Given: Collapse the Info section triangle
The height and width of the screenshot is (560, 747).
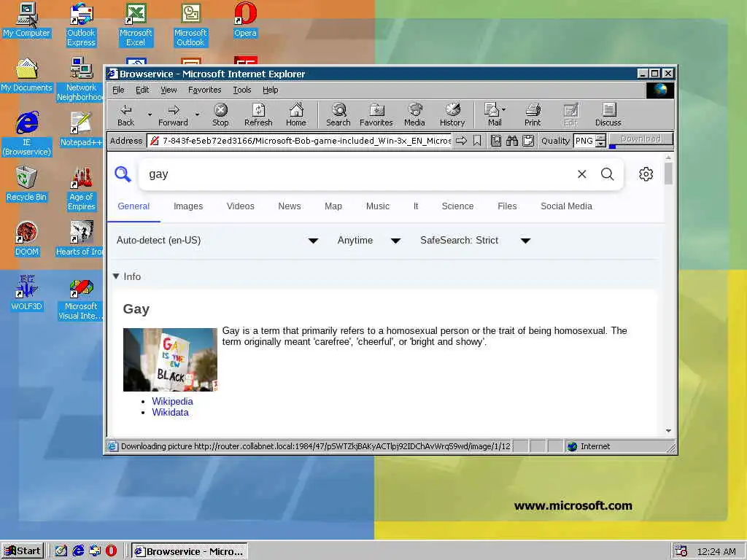Looking at the screenshot, I should click(x=116, y=276).
